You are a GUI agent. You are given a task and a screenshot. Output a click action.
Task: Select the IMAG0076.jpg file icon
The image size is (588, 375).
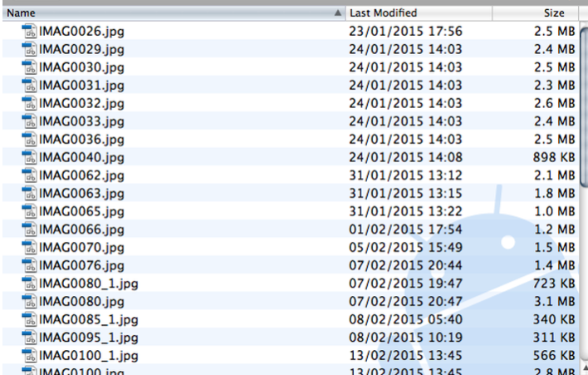point(29,265)
